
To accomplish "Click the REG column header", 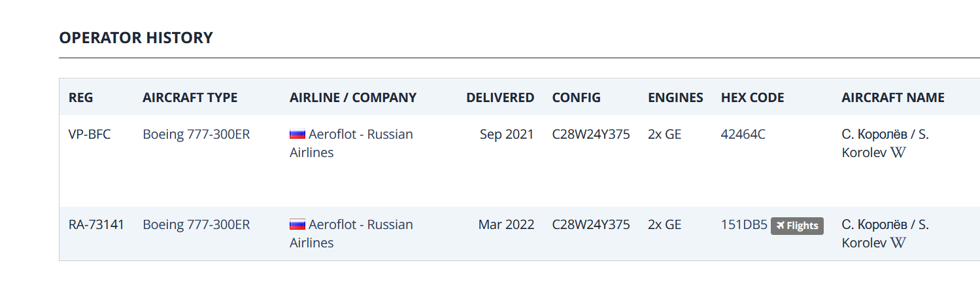I will click(x=81, y=98).
